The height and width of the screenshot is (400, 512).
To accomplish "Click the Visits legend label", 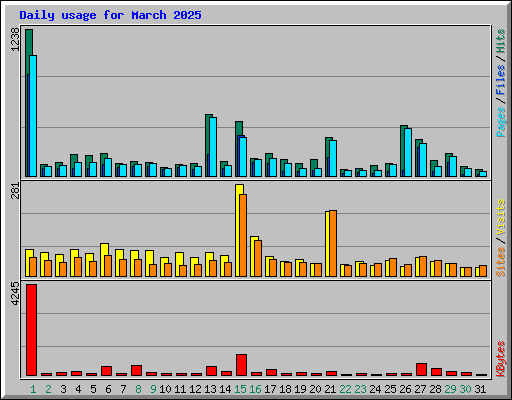I will (x=501, y=217).
